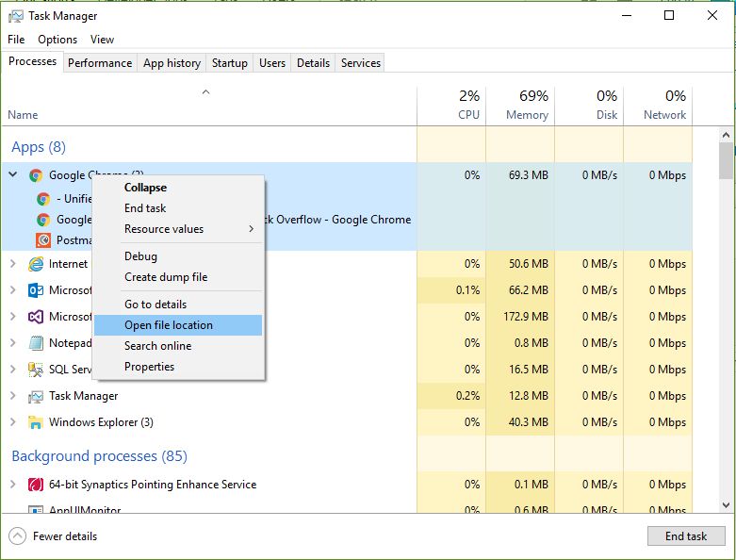Click the Fewer details arrow icon
736x560 pixels.
click(x=17, y=536)
